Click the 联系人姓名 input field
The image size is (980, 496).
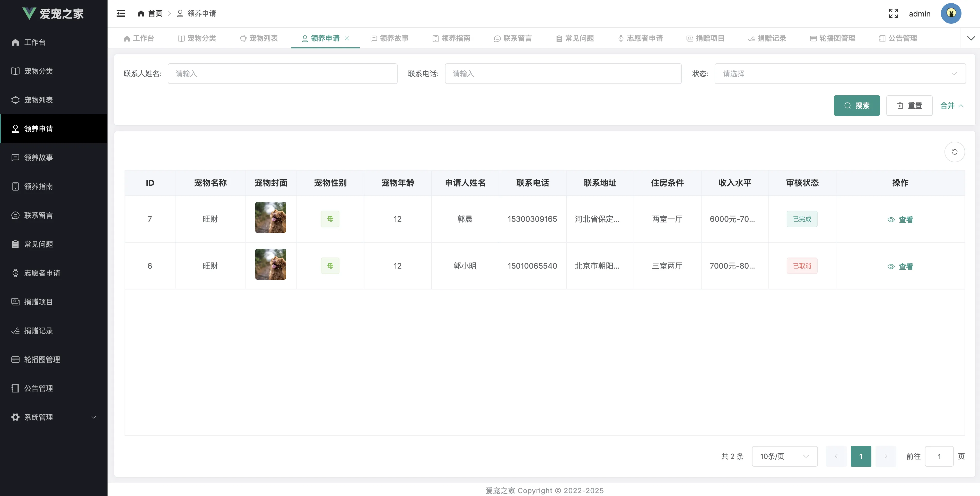(282, 74)
